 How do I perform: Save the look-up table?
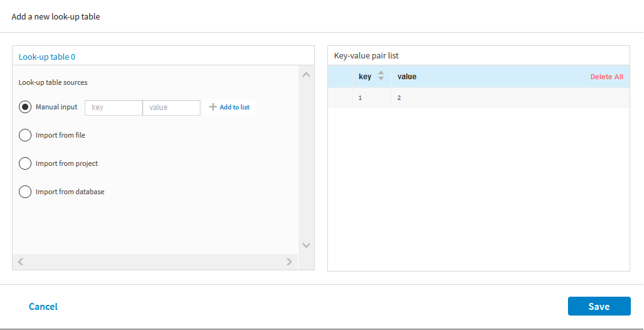599,306
